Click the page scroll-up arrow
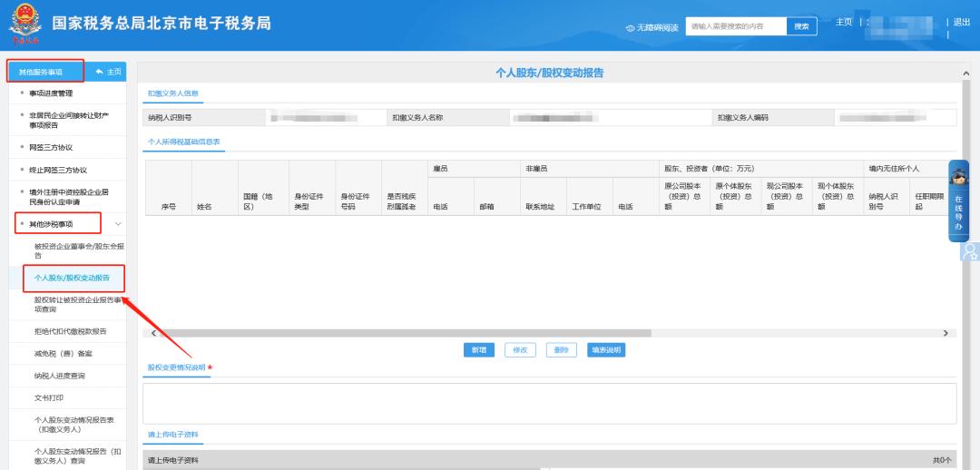Image resolution: width=980 pixels, height=470 pixels. coord(965,73)
